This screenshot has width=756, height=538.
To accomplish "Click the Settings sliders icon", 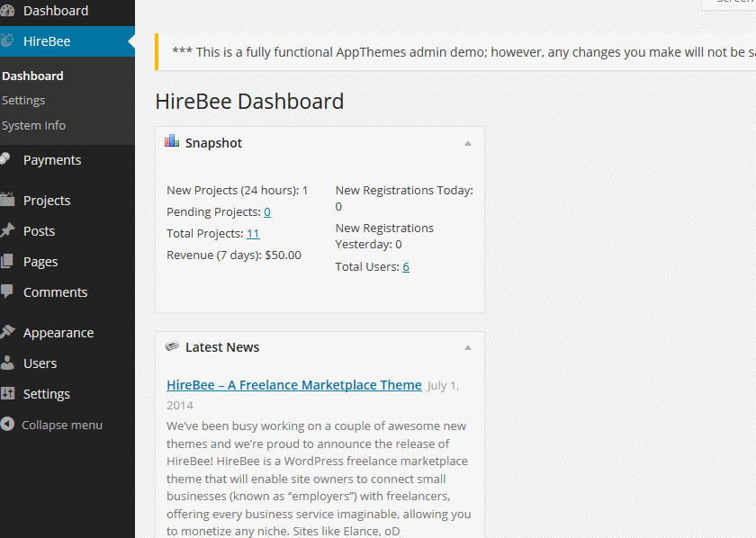I will pos(7,393).
